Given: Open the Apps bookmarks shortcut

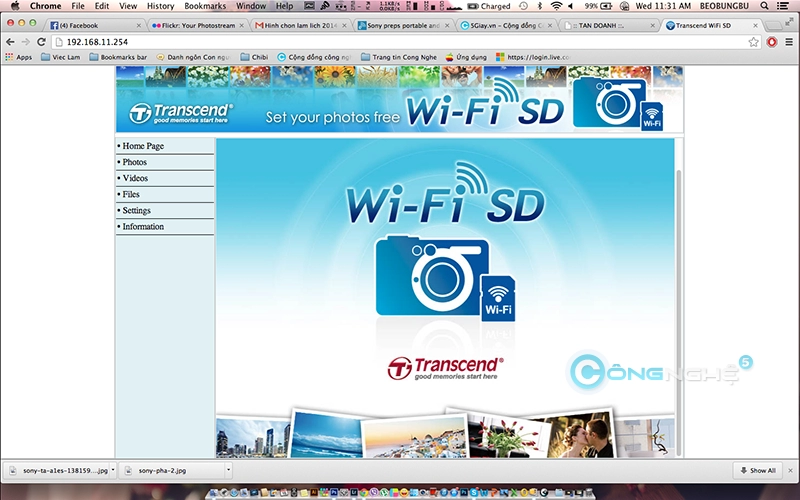Looking at the screenshot, I should tap(18, 57).
